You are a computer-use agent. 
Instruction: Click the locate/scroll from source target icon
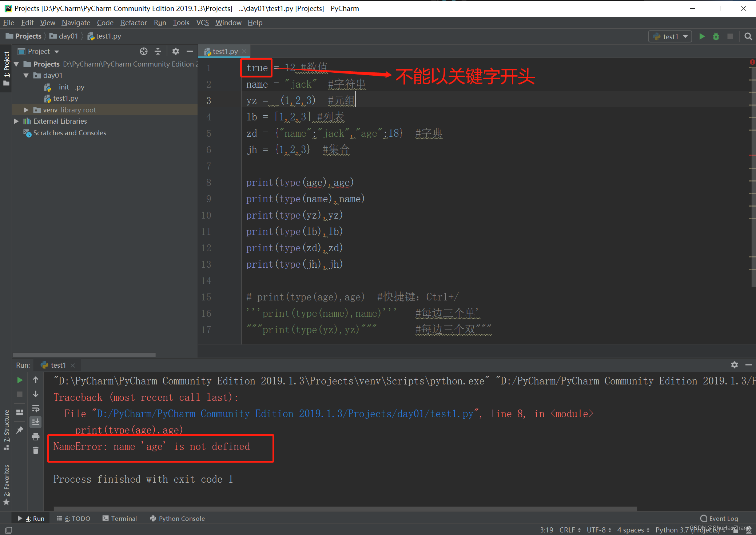[144, 51]
